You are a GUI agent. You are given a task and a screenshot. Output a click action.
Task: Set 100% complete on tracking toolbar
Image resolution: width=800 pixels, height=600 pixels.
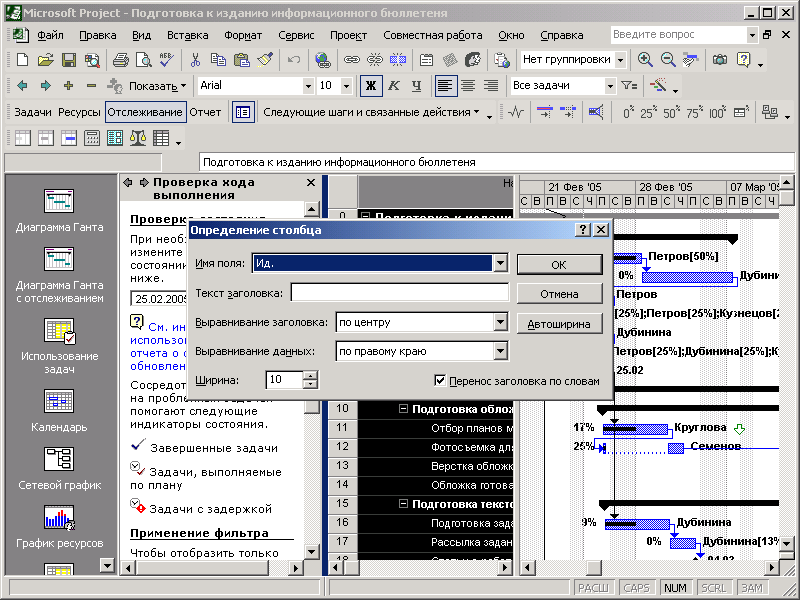tap(717, 112)
